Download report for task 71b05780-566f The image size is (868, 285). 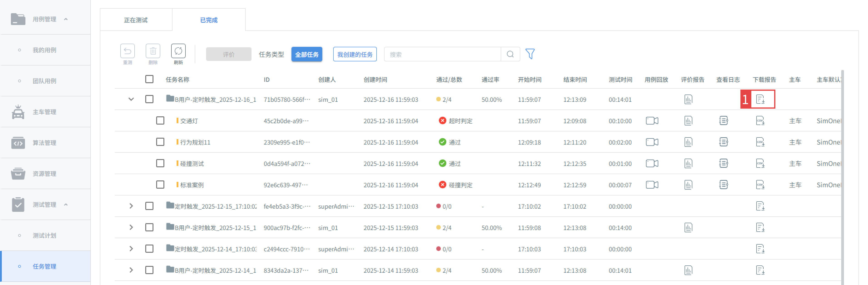coord(760,100)
